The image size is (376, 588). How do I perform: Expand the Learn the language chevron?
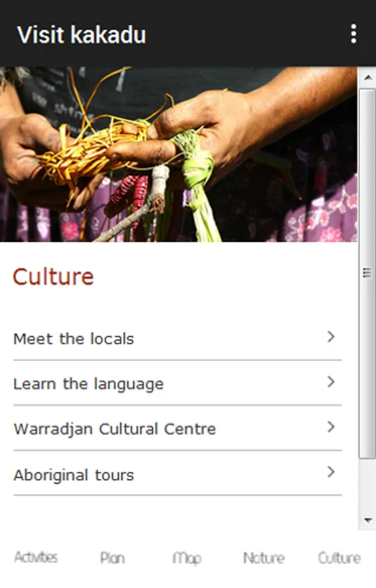(331, 382)
